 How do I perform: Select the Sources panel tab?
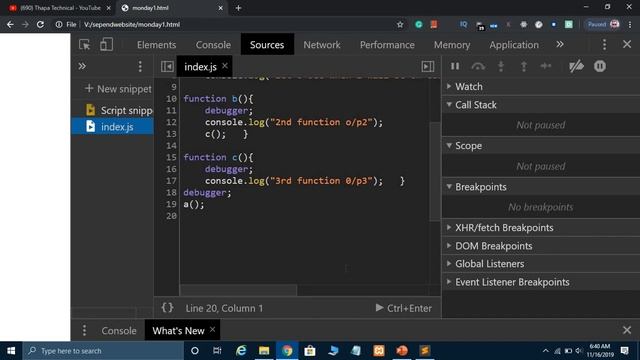(x=267, y=45)
